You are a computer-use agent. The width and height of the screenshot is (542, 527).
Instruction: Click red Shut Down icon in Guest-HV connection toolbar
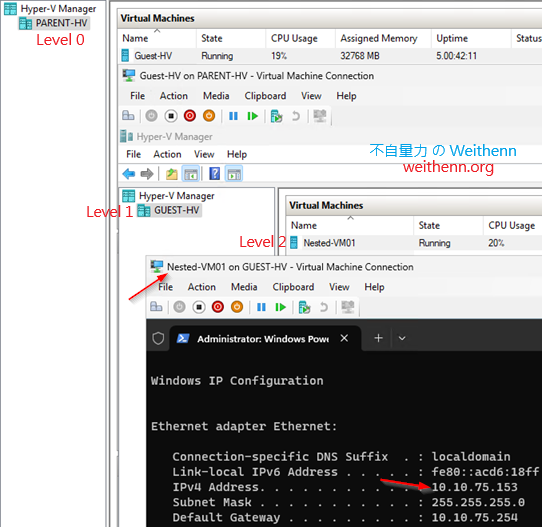(x=190, y=116)
